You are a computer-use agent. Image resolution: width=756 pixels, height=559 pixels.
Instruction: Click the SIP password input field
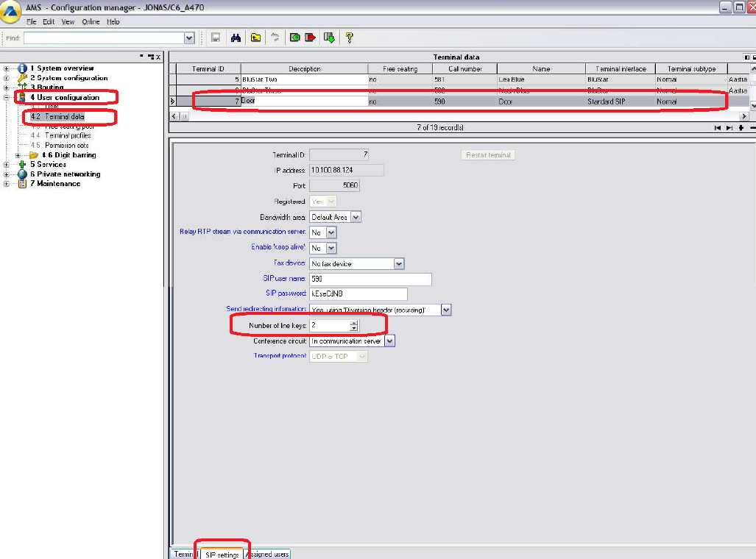click(x=370, y=294)
